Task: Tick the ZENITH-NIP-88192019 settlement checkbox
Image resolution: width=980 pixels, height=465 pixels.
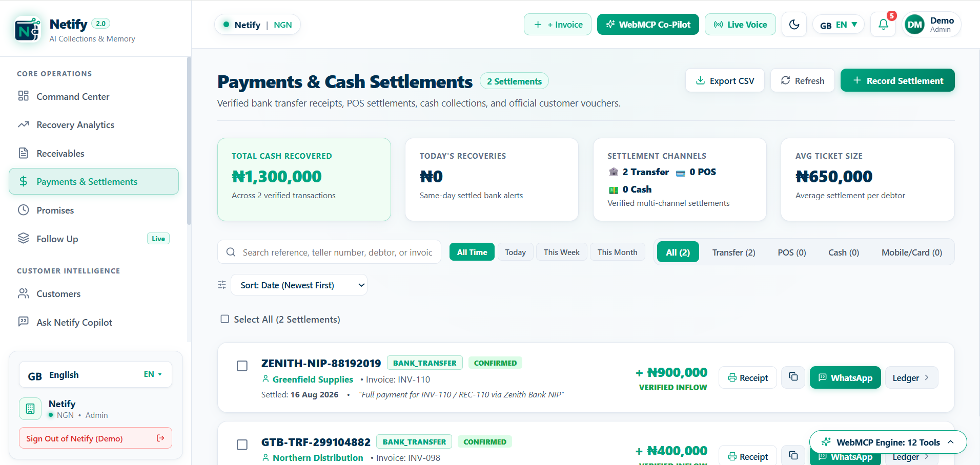Action: tap(242, 366)
